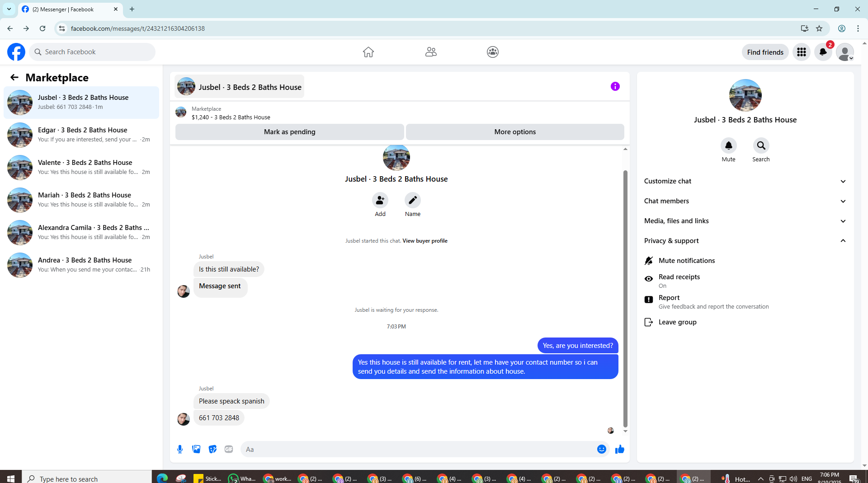Open the Facebook menu grid icon
This screenshot has height=483, width=868.
coord(802,52)
